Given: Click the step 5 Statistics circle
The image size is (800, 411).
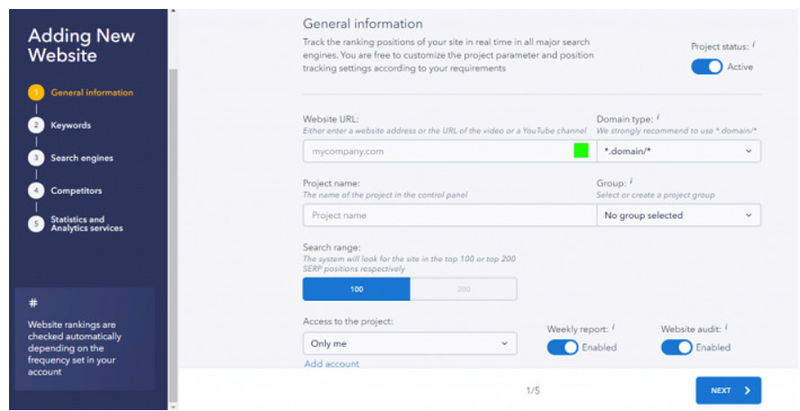Looking at the screenshot, I should [36, 223].
